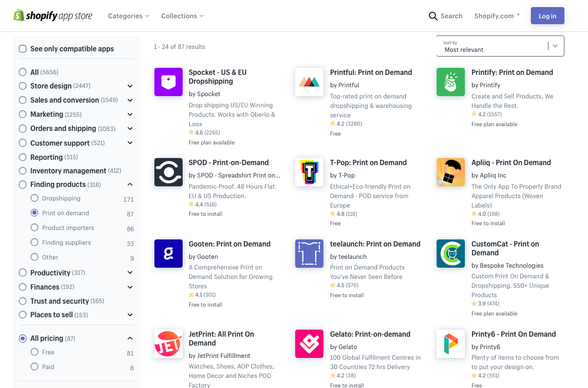Open Printy6 - Print On Demand title
The image size is (588, 388).
tap(514, 334)
